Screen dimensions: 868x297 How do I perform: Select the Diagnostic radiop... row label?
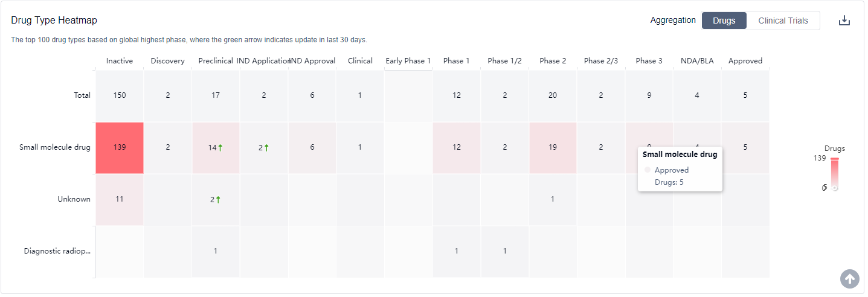[x=57, y=251]
